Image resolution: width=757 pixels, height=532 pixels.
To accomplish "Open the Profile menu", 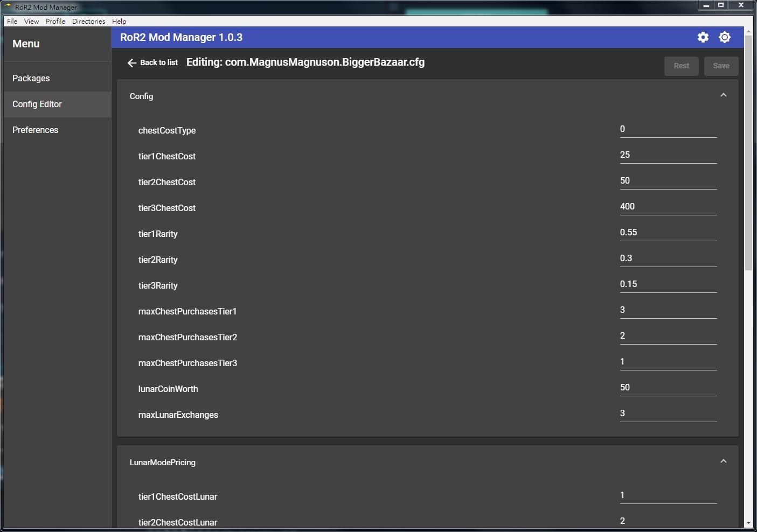I will (x=55, y=21).
